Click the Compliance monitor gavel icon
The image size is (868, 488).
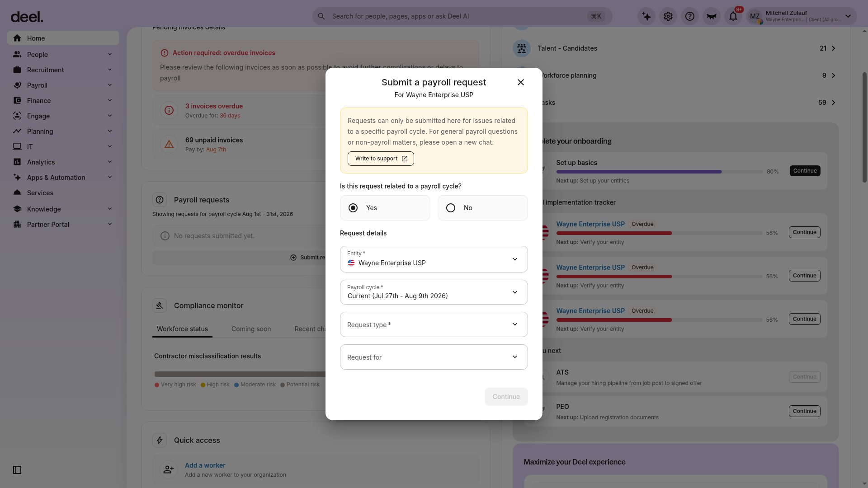point(160,305)
